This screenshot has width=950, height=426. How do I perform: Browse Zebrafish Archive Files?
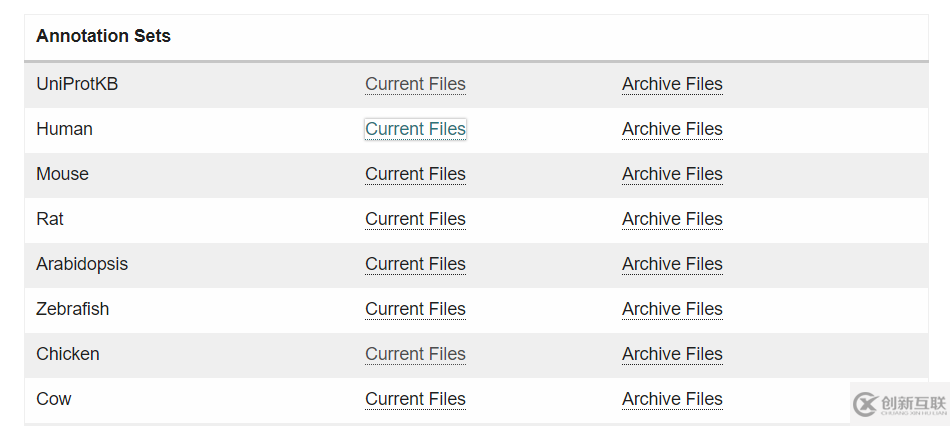click(672, 309)
